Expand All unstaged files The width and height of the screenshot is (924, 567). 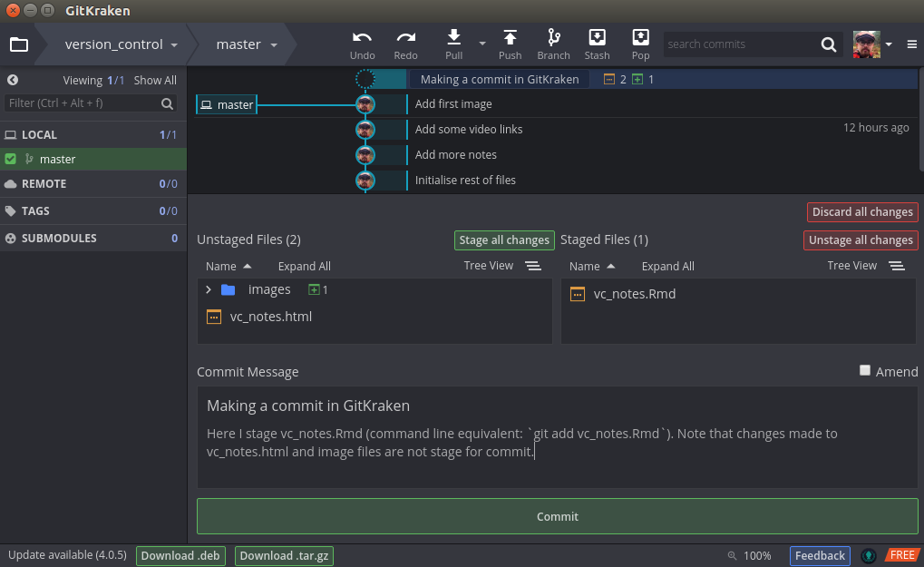304,267
